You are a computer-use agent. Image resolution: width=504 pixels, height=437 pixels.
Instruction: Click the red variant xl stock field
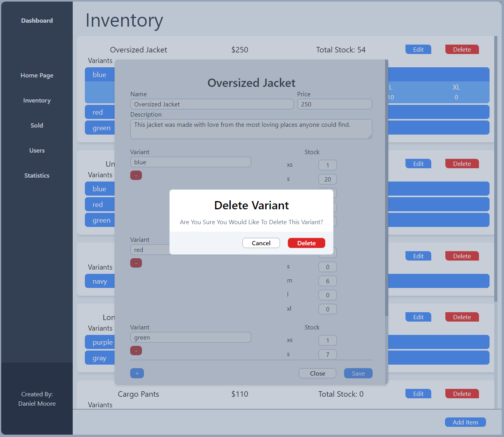point(328,309)
